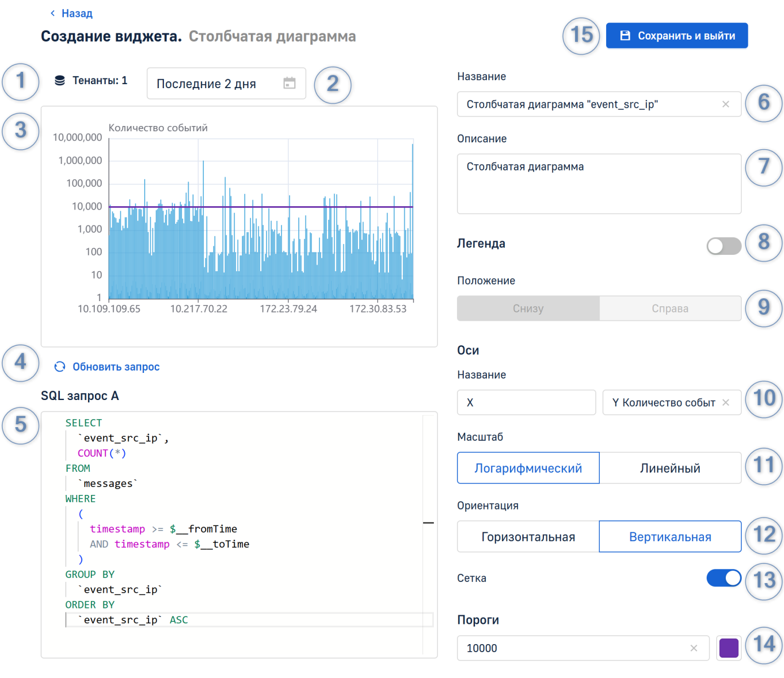The height and width of the screenshot is (678, 784).
Task: Click the calendar icon in date range field
Action: pos(289,84)
